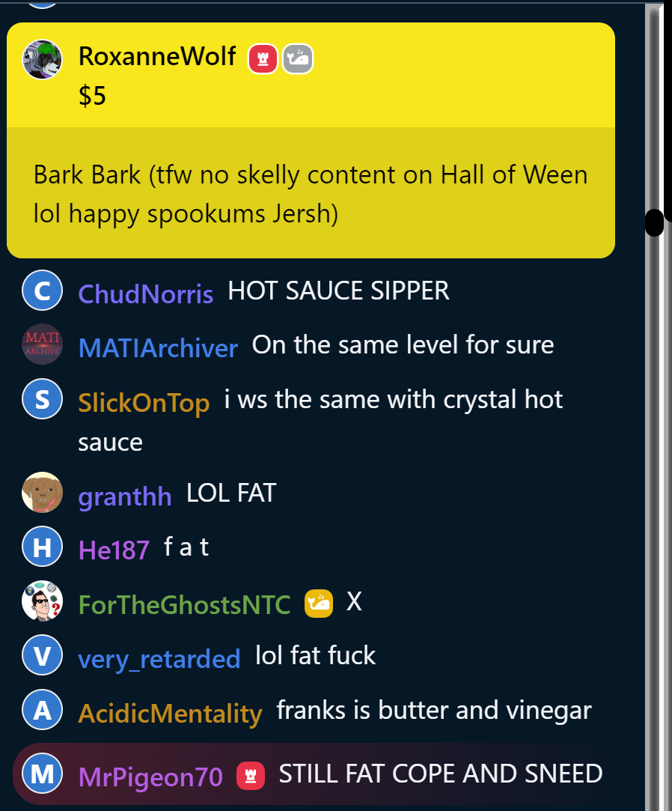The image size is (672, 811).
Task: Click the RoxanneWolf name in the superchat
Action: 157,56
